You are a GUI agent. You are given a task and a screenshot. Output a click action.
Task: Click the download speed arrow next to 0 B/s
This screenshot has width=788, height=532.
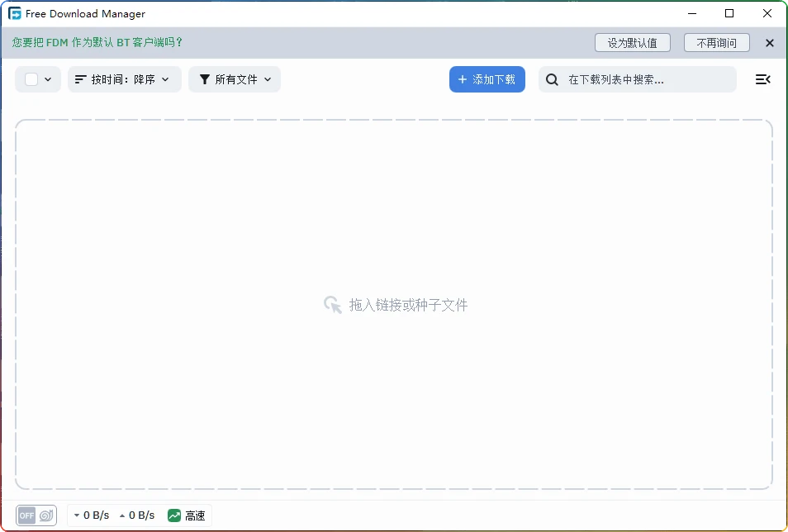tap(76, 515)
